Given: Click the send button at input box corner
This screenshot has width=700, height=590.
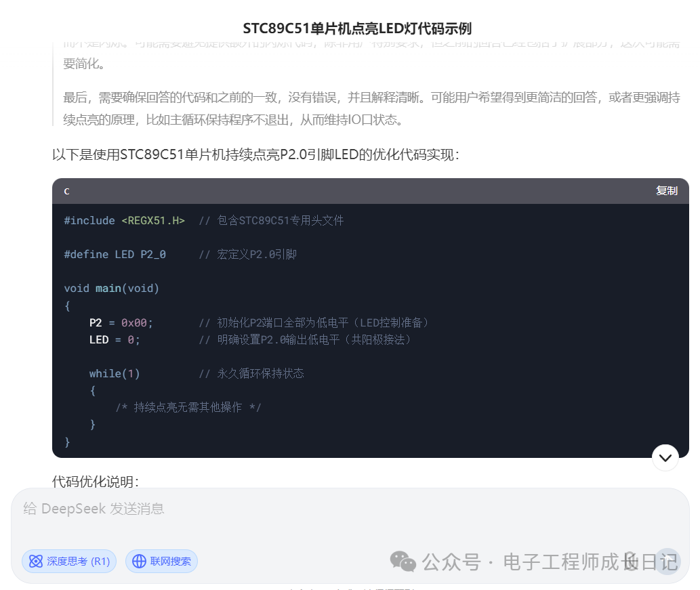Looking at the screenshot, I should [667, 562].
